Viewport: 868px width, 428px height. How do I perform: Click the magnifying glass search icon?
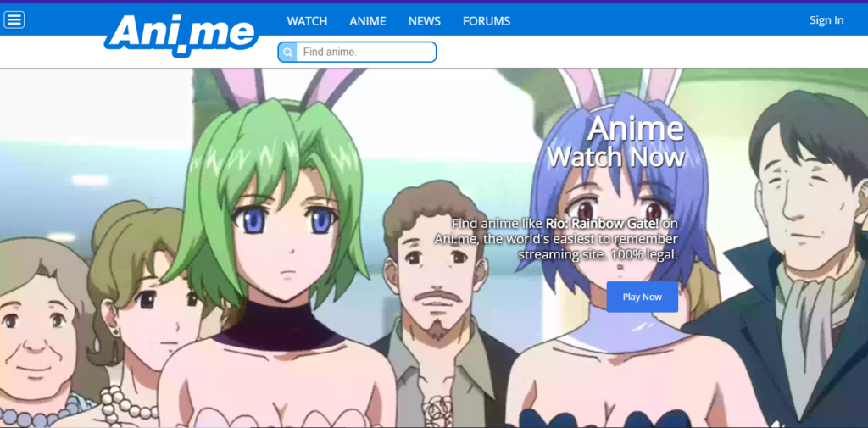287,53
